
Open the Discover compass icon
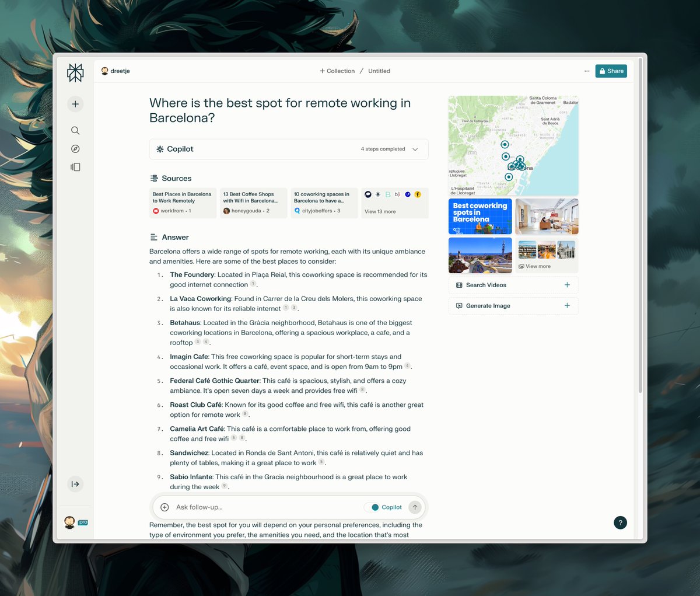[75, 149]
